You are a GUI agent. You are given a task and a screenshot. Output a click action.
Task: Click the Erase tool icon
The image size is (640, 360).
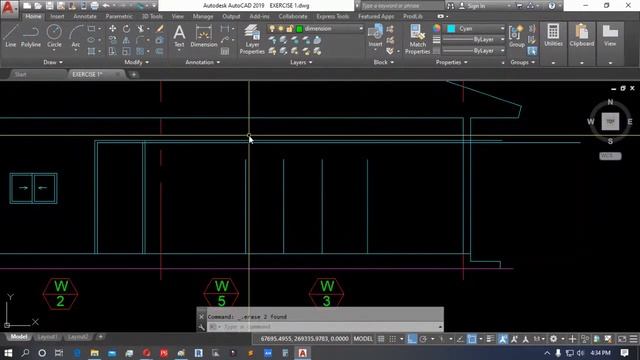tap(160, 29)
